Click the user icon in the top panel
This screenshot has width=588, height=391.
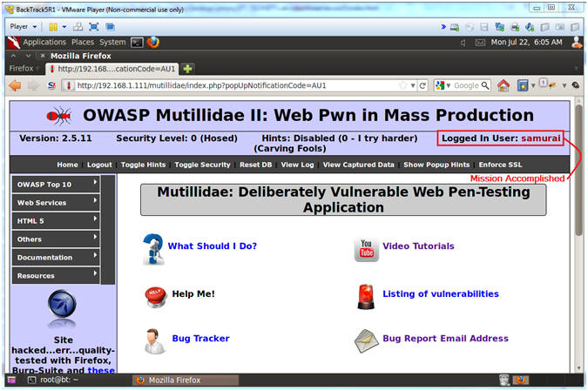[x=577, y=42]
